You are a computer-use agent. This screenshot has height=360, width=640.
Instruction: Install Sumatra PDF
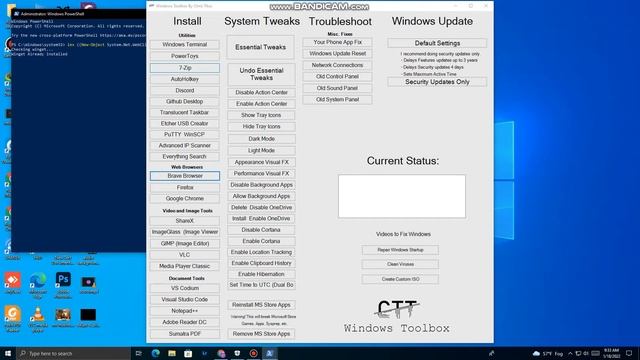185,334
